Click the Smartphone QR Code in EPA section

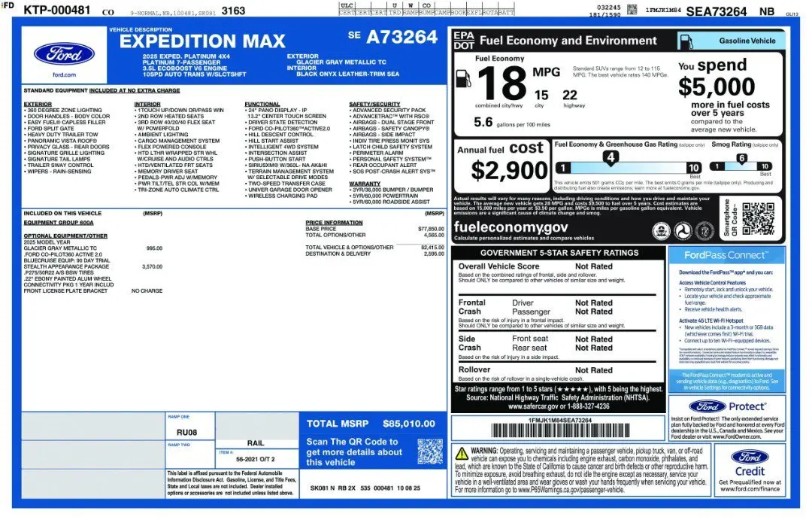pyautogui.click(x=757, y=218)
